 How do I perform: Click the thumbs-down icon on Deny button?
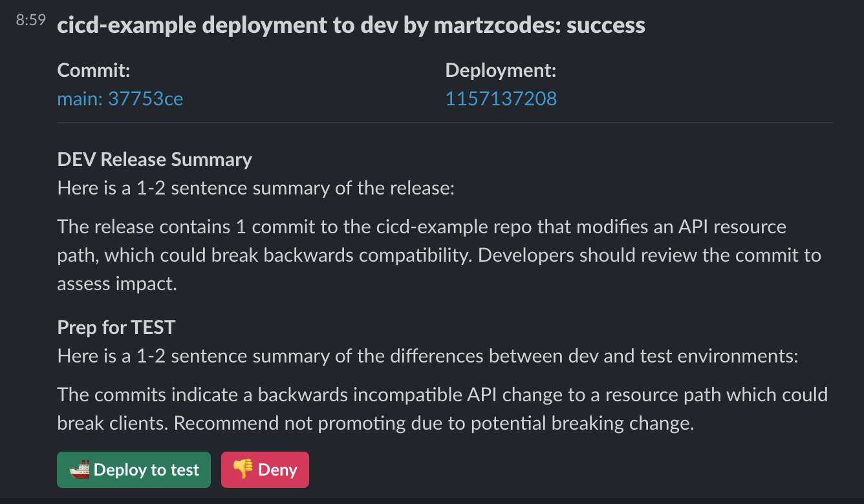(x=243, y=470)
